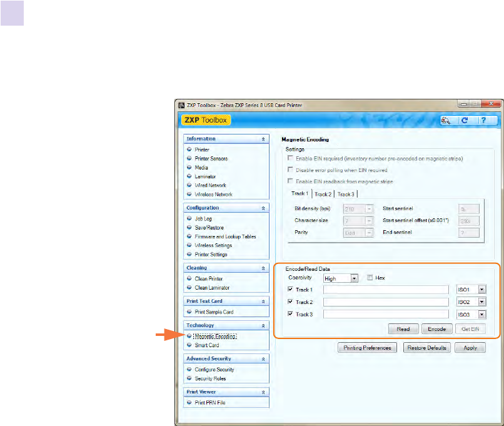The width and height of the screenshot is (504, 426).
Task: Open Printing Preferences
Action: [368, 348]
